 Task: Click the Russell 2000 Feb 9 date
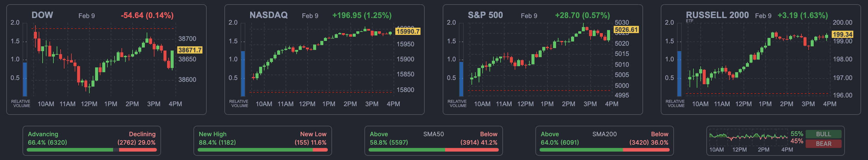(763, 16)
